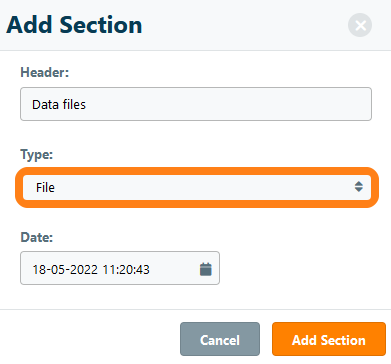Click inside the Date input field

click(x=120, y=268)
